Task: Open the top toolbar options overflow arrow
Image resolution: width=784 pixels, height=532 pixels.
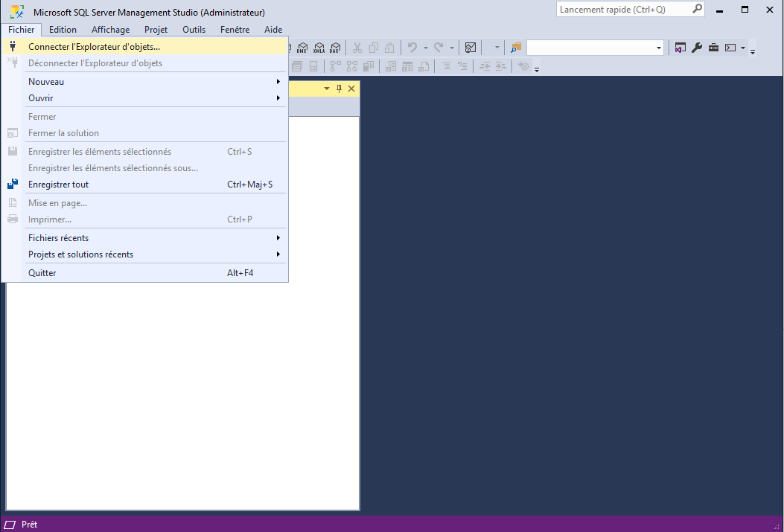Action: [753, 51]
